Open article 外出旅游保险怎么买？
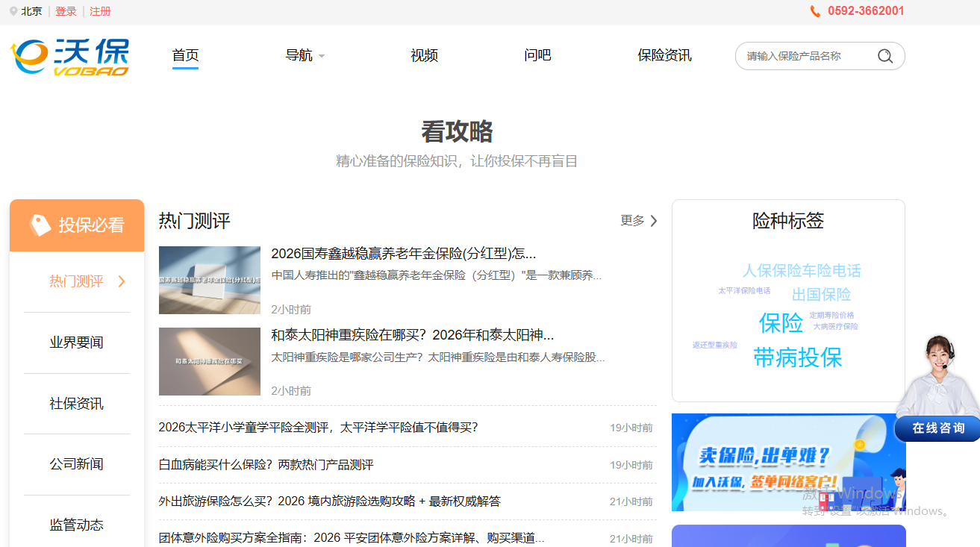This screenshot has width=980, height=547. (x=329, y=501)
